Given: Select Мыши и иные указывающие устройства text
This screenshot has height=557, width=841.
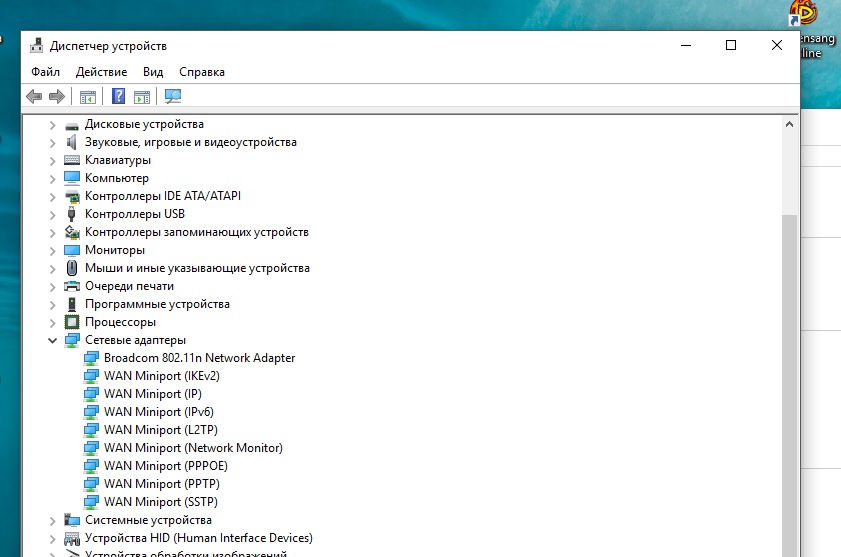Looking at the screenshot, I should click(197, 268).
